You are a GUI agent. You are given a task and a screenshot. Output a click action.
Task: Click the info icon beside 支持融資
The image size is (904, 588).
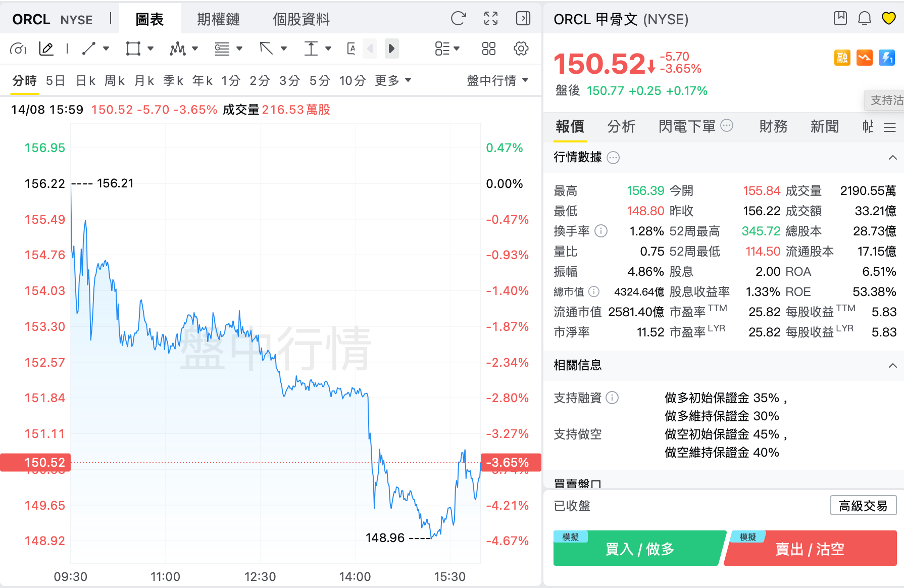coord(612,398)
